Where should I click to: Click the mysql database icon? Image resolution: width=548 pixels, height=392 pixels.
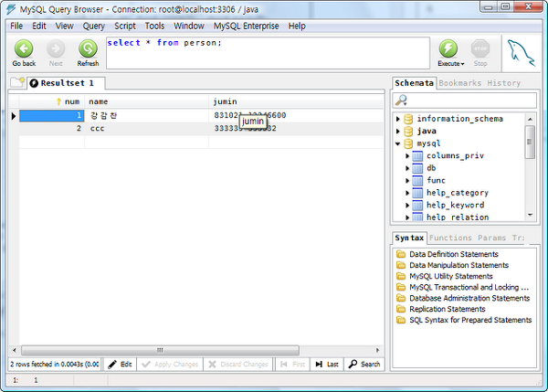(x=408, y=143)
